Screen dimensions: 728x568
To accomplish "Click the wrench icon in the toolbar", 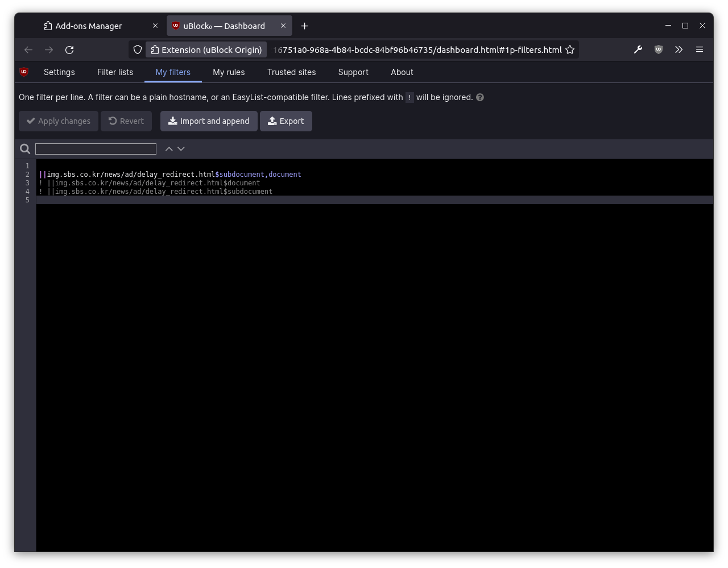I will point(638,49).
